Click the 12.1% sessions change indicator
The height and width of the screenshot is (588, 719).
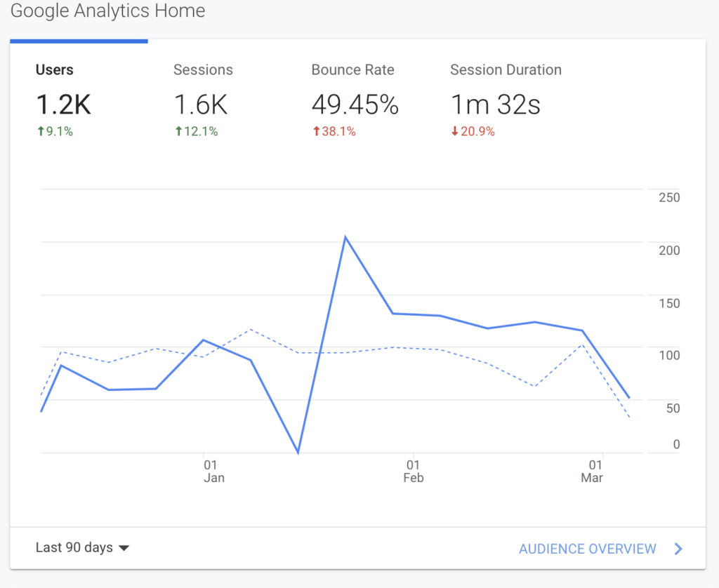click(197, 131)
